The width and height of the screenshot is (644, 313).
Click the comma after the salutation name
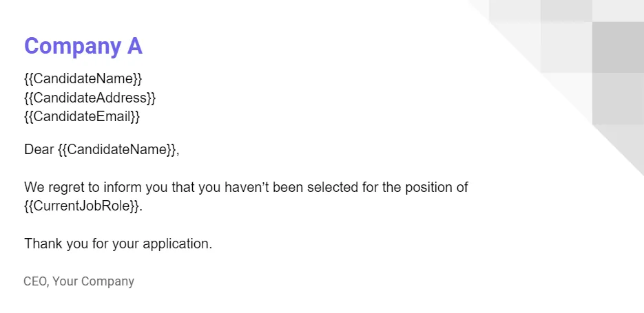pos(178,151)
